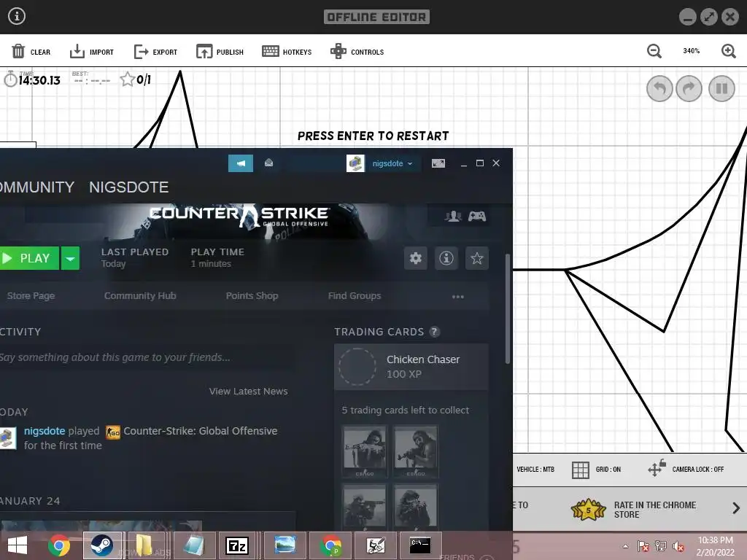Zoom out with magnifier minus icon
The image size is (747, 560).
tap(654, 51)
